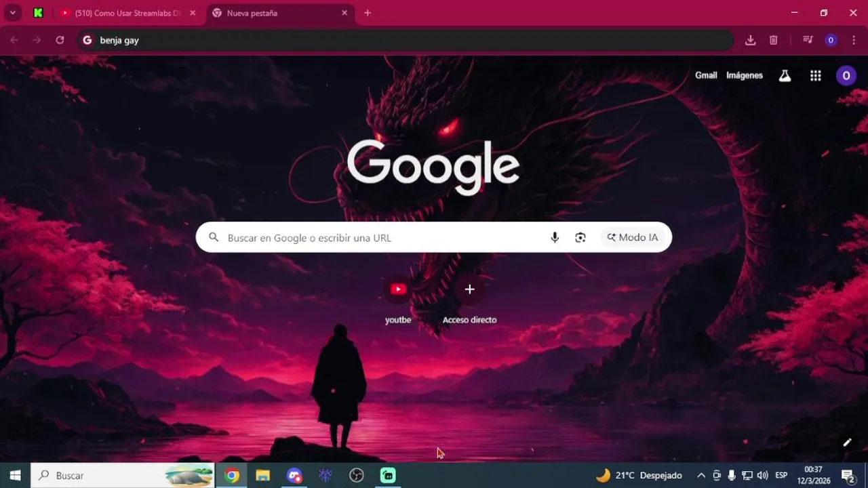This screenshot has width=868, height=488.
Task: Open the tab search dropdown arrow
Action: coord(12,13)
